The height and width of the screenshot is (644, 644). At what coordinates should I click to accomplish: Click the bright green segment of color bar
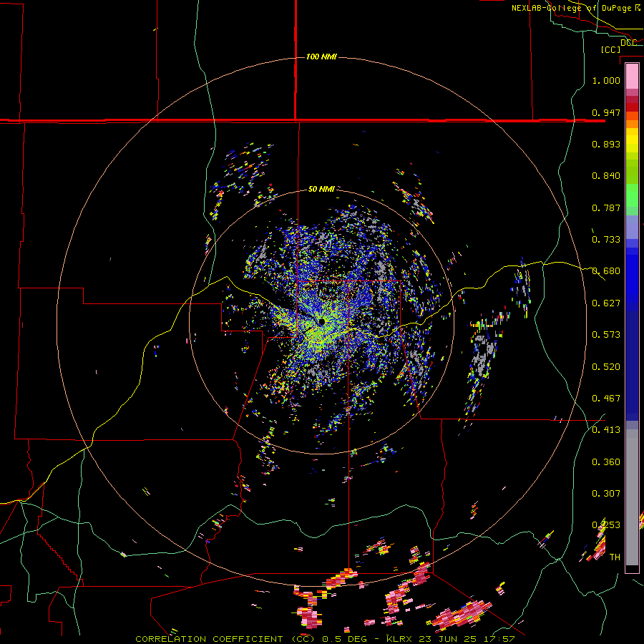(x=632, y=195)
